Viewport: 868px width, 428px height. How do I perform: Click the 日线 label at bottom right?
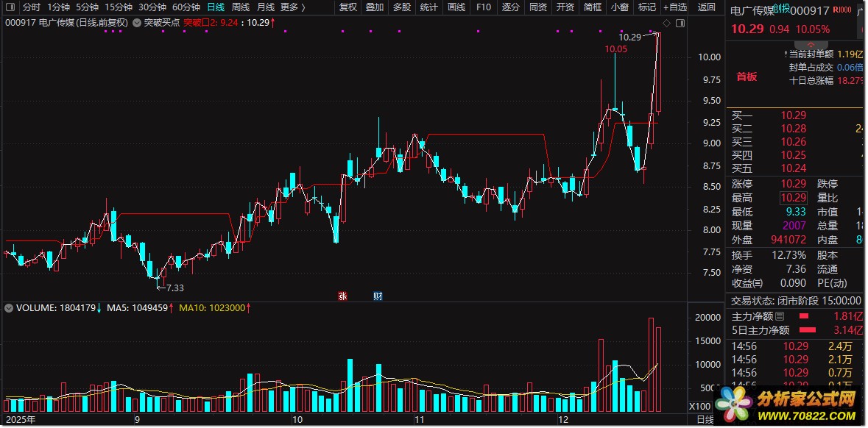pyautogui.click(x=705, y=420)
